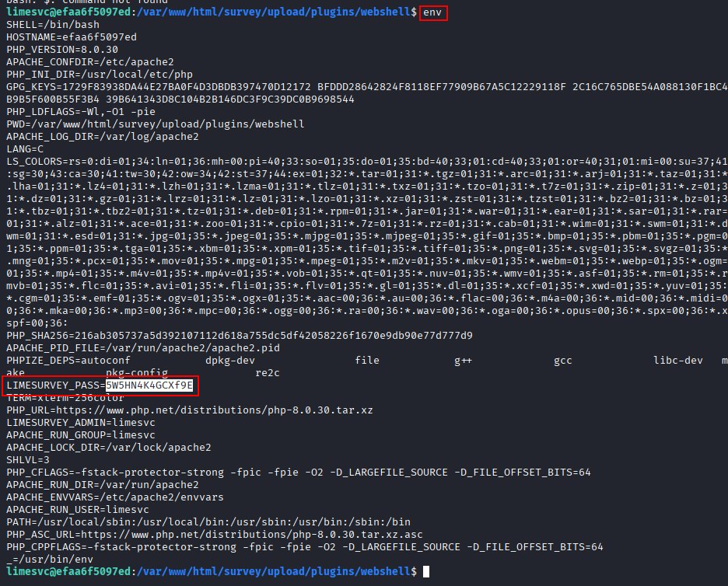Click the LS_COLORS variable start
The image size is (728, 586).
pos(34,162)
